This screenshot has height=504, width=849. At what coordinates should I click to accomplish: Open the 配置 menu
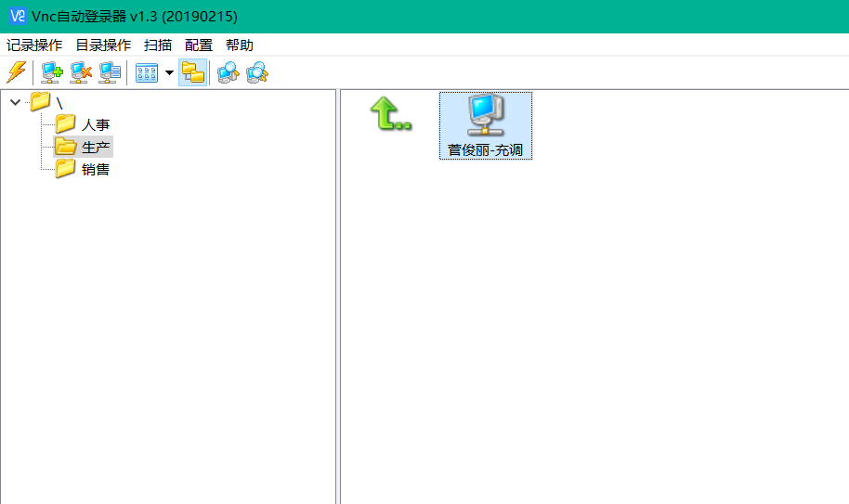tap(199, 45)
